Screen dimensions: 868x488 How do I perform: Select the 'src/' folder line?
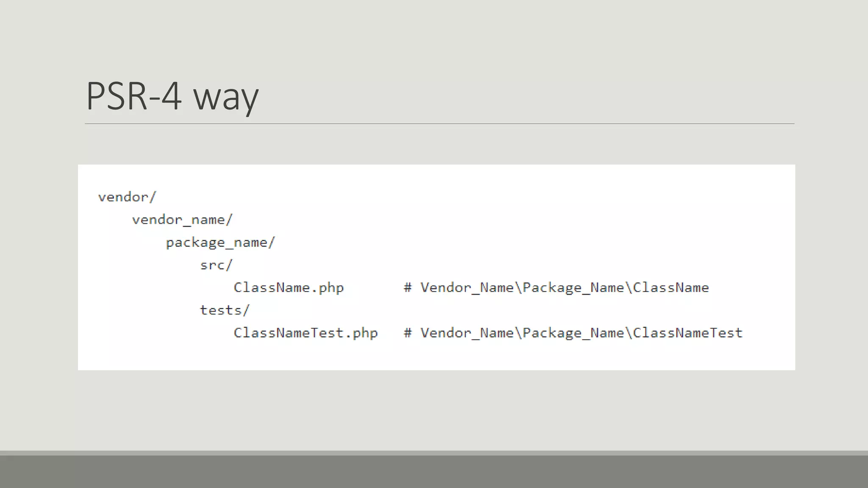pos(216,265)
